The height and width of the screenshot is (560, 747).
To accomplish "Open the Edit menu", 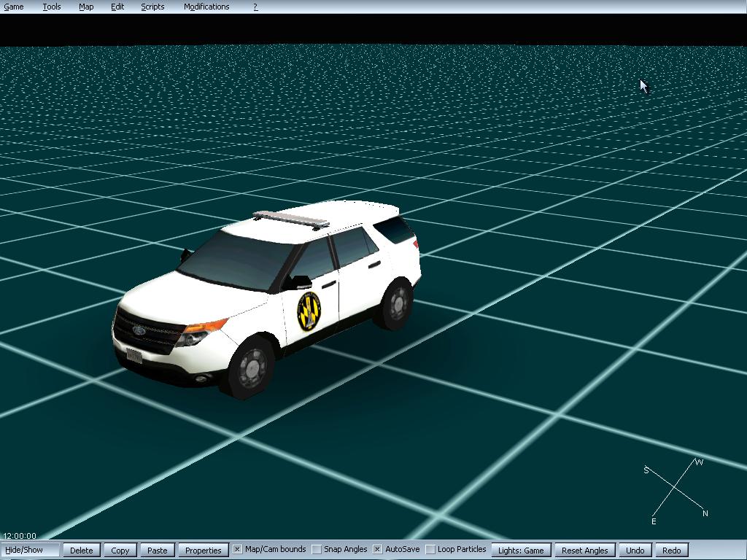I will pos(117,7).
